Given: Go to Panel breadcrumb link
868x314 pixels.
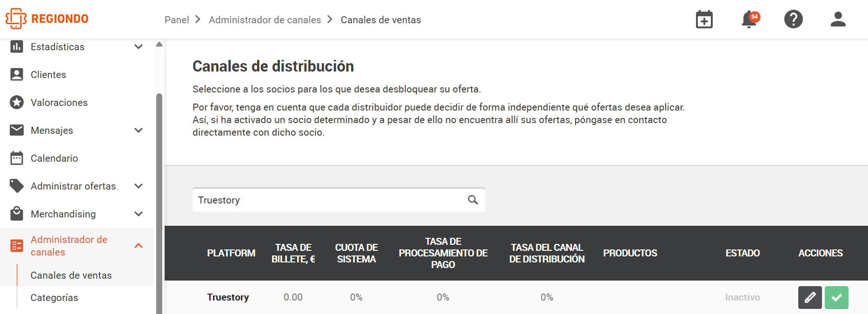Looking at the screenshot, I should click(177, 20).
